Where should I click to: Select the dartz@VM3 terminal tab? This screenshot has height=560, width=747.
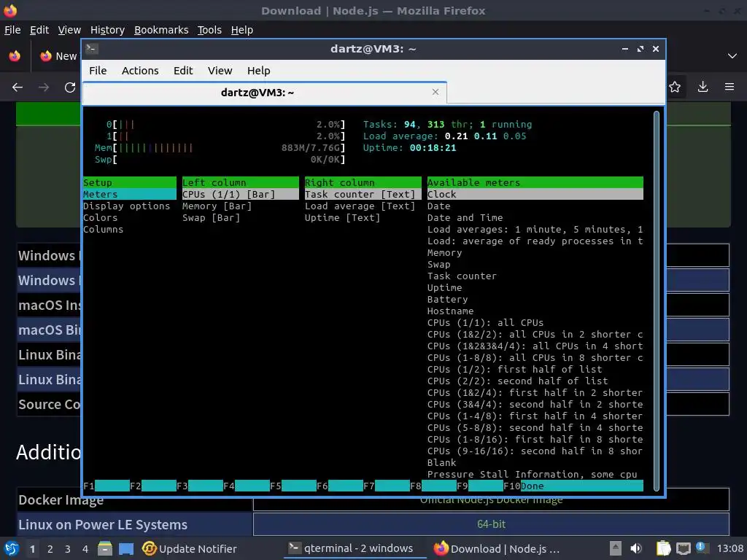[264, 93]
